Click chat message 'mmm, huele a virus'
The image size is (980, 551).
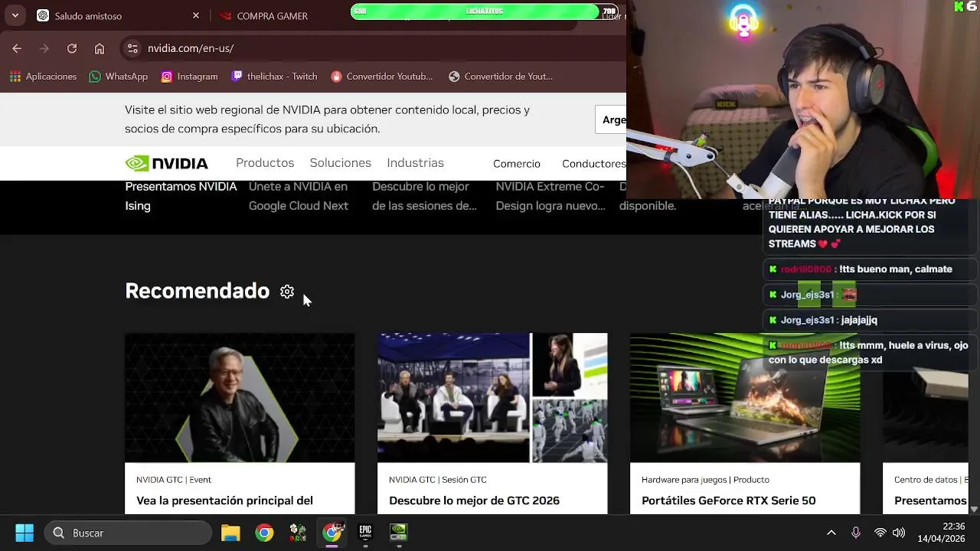pos(870,352)
